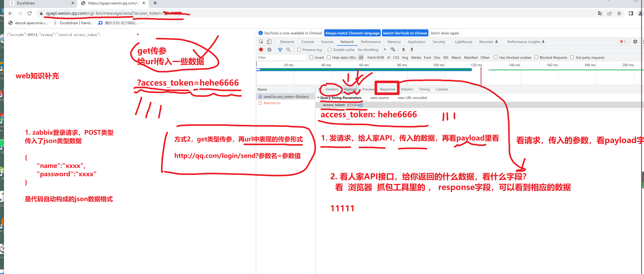Check the Disable cache option
Screen dimensions: 644x274
329,50
